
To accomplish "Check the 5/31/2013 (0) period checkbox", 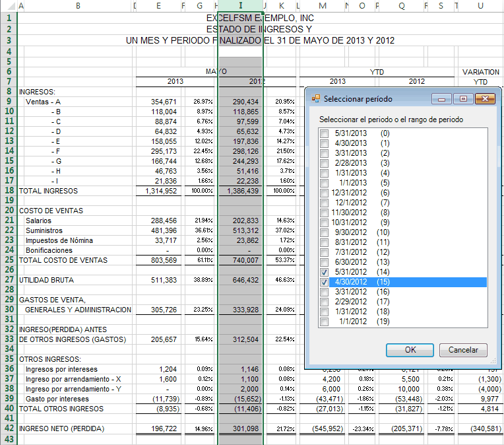I will (x=324, y=134).
